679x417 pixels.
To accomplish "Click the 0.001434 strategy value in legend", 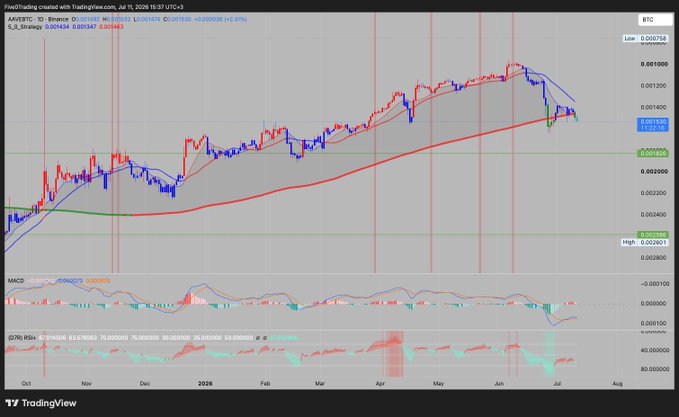I will [57, 27].
